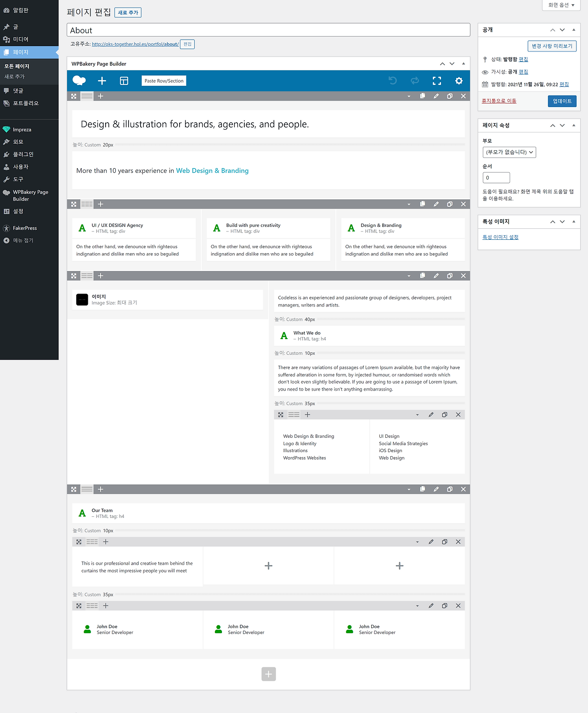Viewport: 588px width, 713px height.
Task: Select the 이미지 element thumbnail
Action: tap(82, 300)
